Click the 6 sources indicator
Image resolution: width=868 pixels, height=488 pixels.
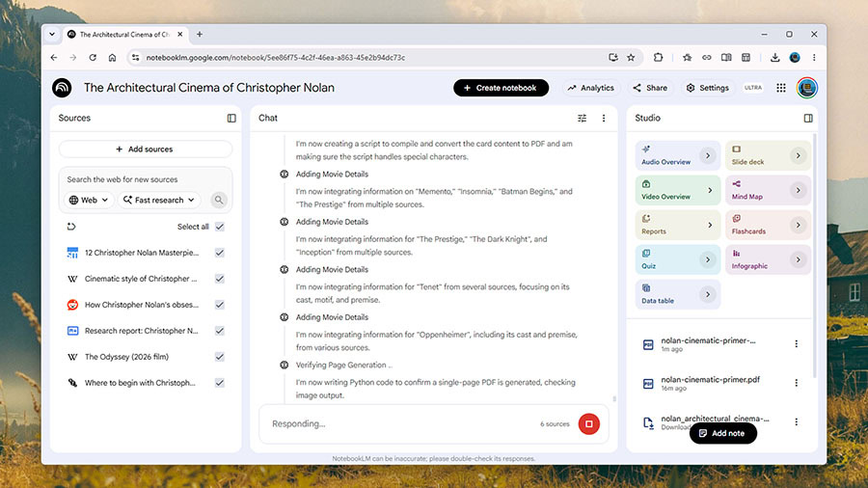pyautogui.click(x=555, y=423)
